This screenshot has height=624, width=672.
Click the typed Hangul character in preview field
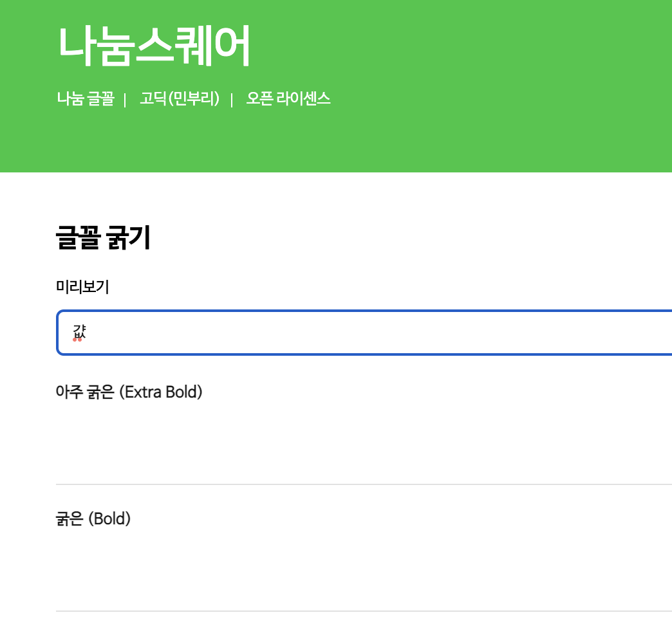79,331
